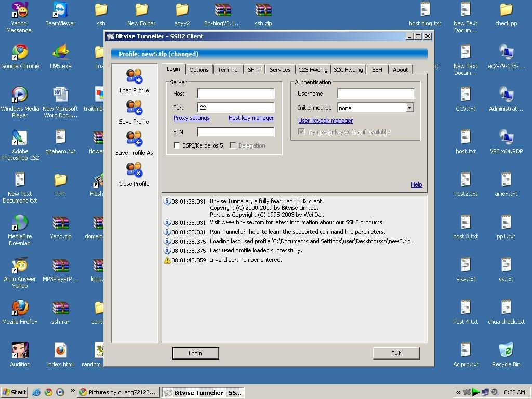The image size is (532, 399).
Task: Click the Save Profile As icon
Action: coord(134,139)
